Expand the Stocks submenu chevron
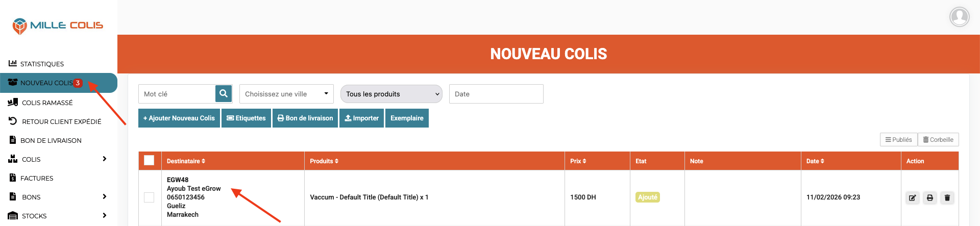Screen dimensions: 980x226 tap(104, 216)
